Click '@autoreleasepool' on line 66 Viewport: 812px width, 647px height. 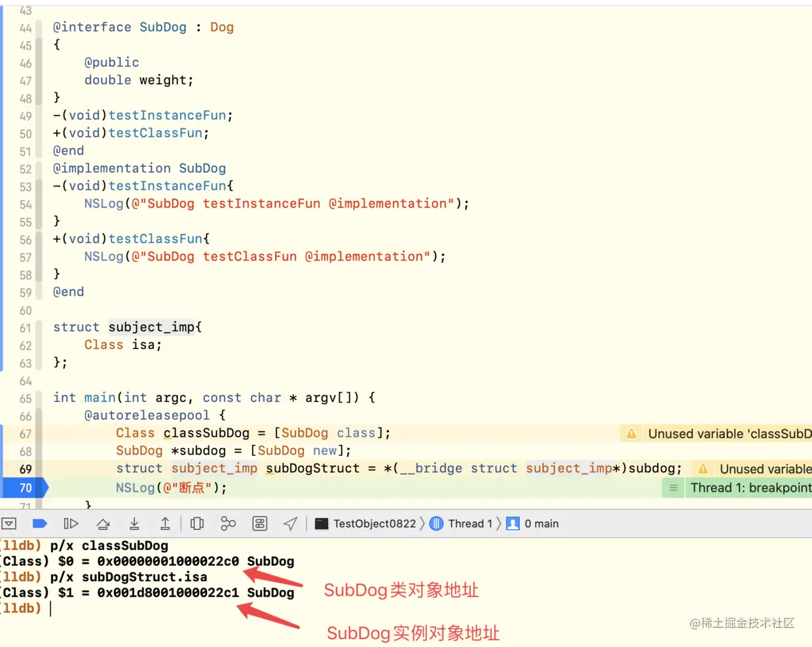coord(147,415)
